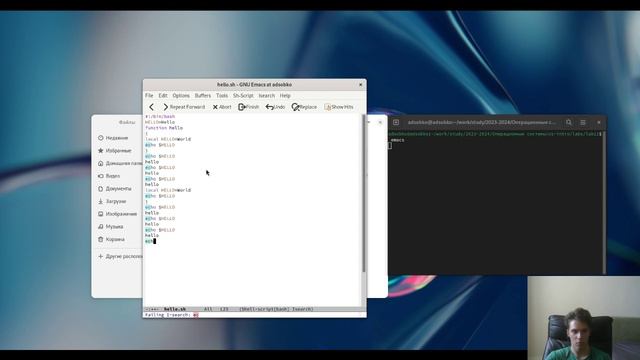Open Home folder in the Files sidebar

tap(120, 163)
